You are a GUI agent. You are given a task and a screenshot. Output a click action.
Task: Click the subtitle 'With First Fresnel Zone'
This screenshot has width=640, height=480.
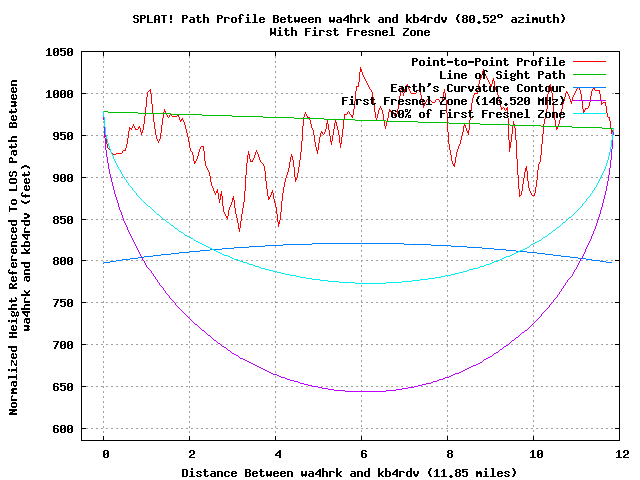(349, 32)
